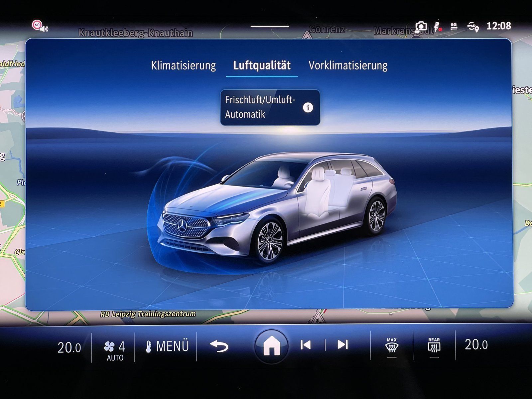Image resolution: width=532 pixels, height=399 pixels.
Task: Skip to the next track
Action: click(x=343, y=345)
